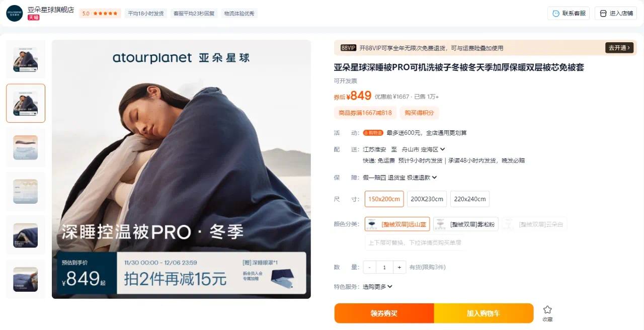The height and width of the screenshot is (330, 644).
Task: Click the Atour Planet store logo icon
Action: coord(14,13)
